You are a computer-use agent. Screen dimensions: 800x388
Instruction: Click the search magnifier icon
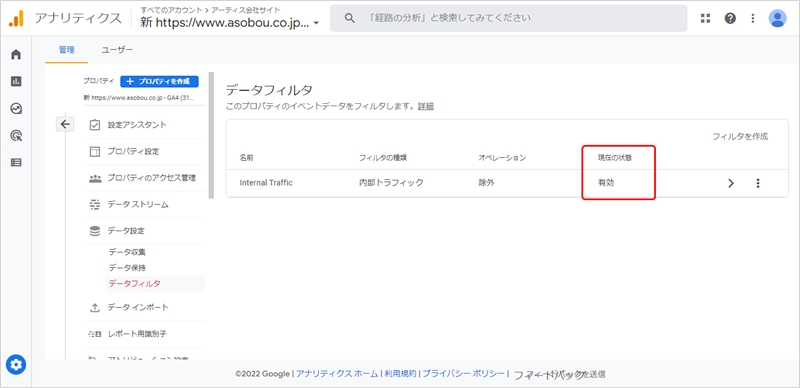349,18
